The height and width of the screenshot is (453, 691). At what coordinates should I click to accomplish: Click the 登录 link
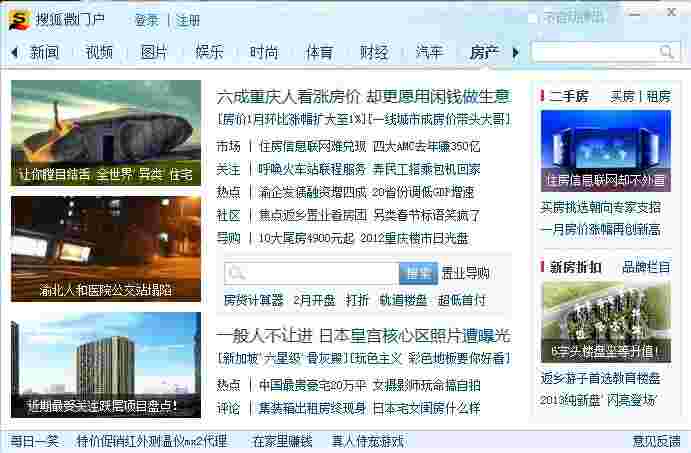146,20
